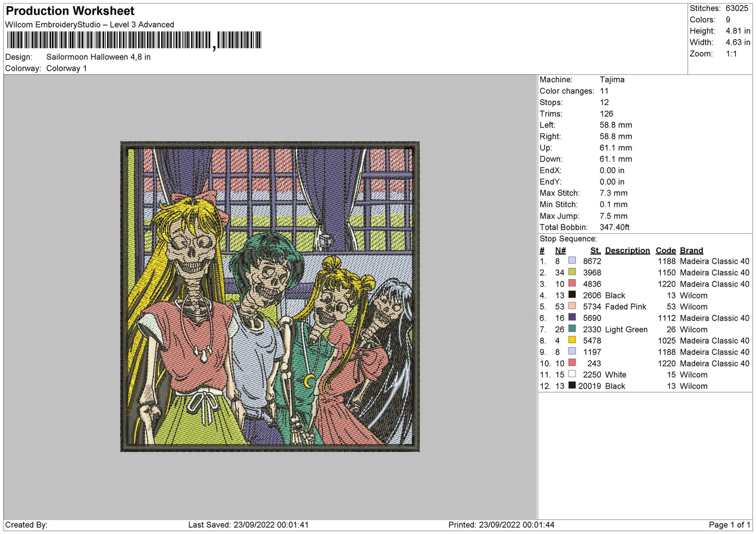Select the black swatch in row 4
The width and height of the screenshot is (756, 534).
pyautogui.click(x=572, y=295)
